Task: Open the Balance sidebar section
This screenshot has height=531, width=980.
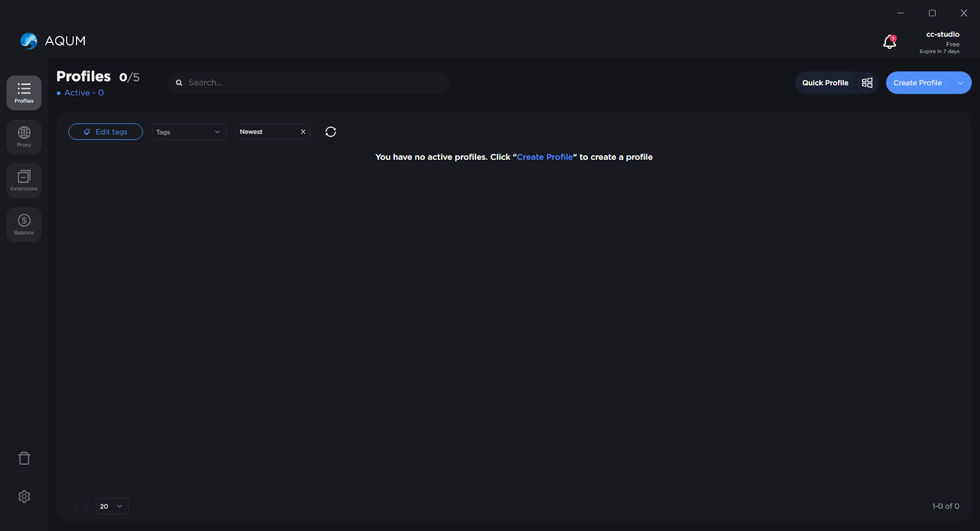Action: [x=24, y=224]
